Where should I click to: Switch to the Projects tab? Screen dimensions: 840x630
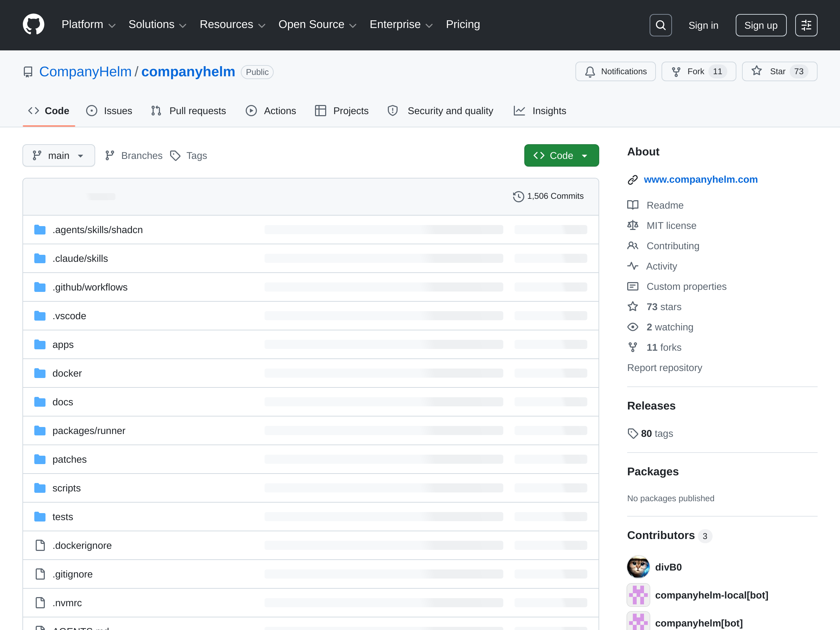tap(342, 111)
